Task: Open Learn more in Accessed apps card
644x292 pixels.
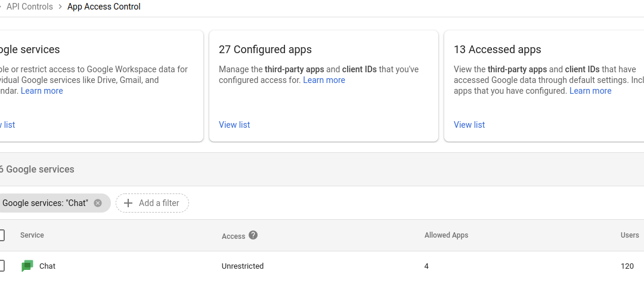Action: coord(590,91)
